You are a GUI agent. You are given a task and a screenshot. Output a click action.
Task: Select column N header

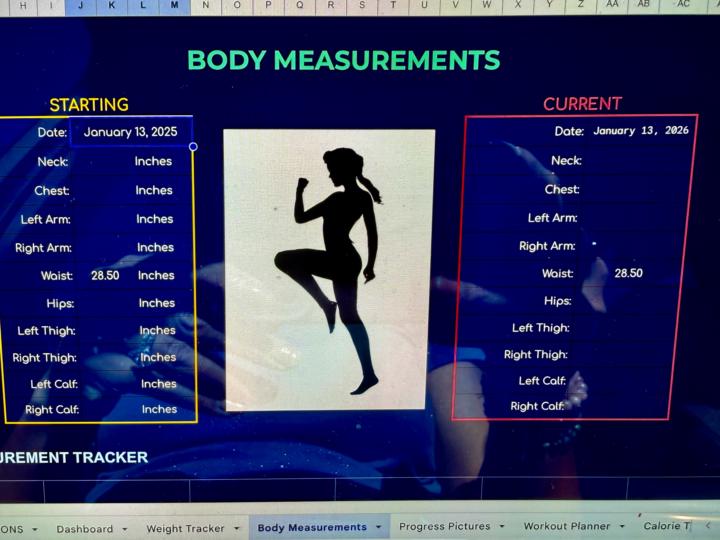[206, 5]
